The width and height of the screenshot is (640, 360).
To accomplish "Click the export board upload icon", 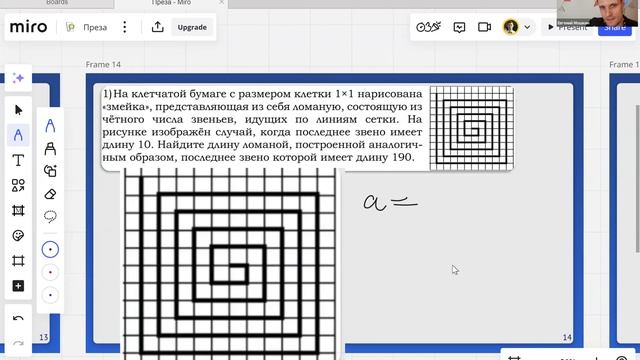I will [158, 27].
